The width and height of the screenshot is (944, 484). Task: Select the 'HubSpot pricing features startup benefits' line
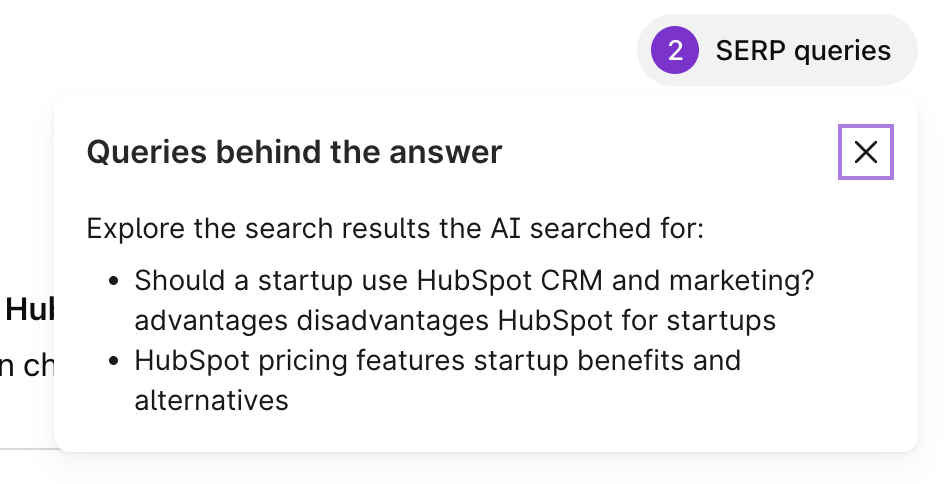(437, 360)
